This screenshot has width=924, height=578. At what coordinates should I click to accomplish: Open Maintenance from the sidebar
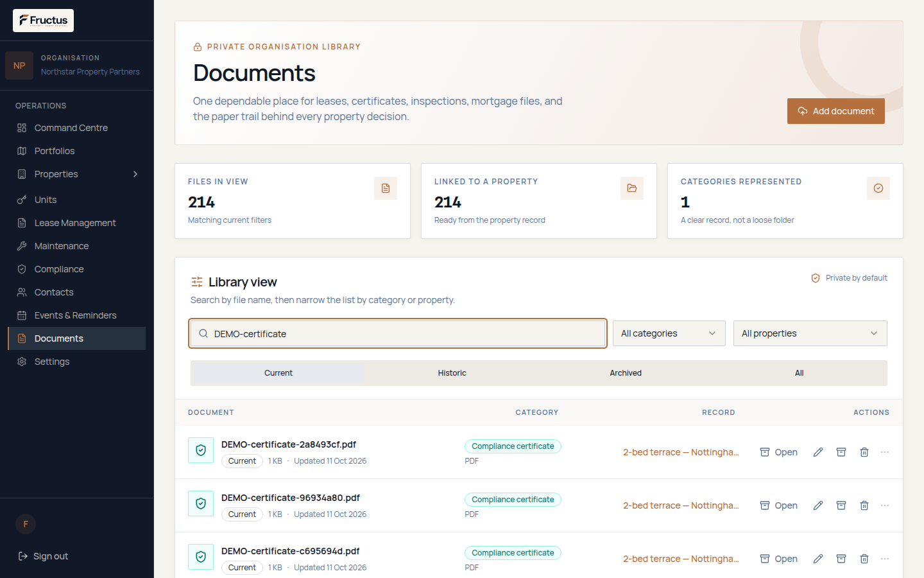coord(77,246)
